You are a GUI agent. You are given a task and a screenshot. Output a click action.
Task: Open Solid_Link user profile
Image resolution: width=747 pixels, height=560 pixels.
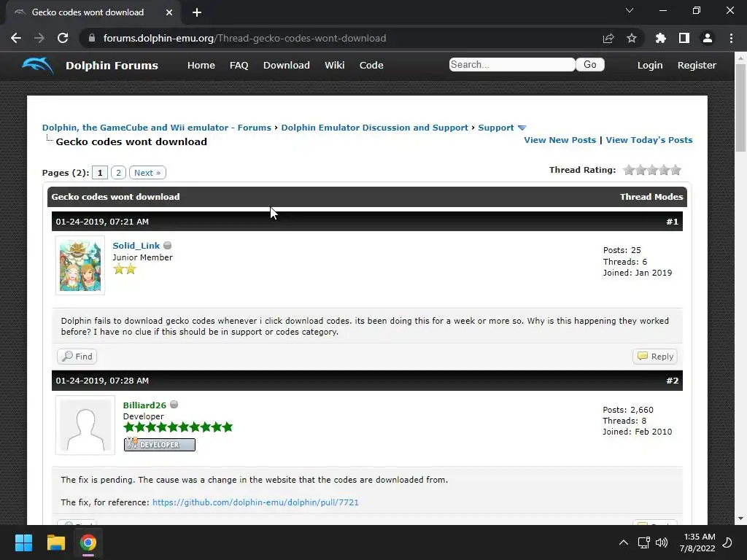tap(136, 246)
